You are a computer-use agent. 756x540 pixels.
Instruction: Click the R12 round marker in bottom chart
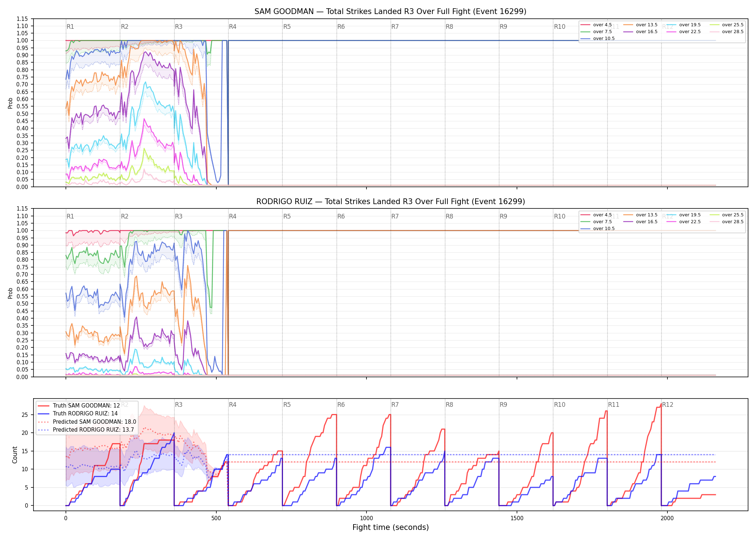pyautogui.click(x=667, y=405)
